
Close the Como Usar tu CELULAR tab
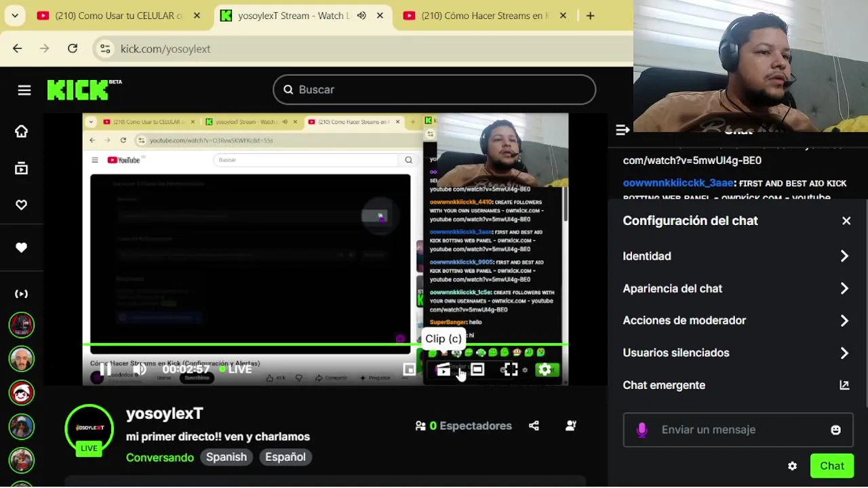click(197, 16)
